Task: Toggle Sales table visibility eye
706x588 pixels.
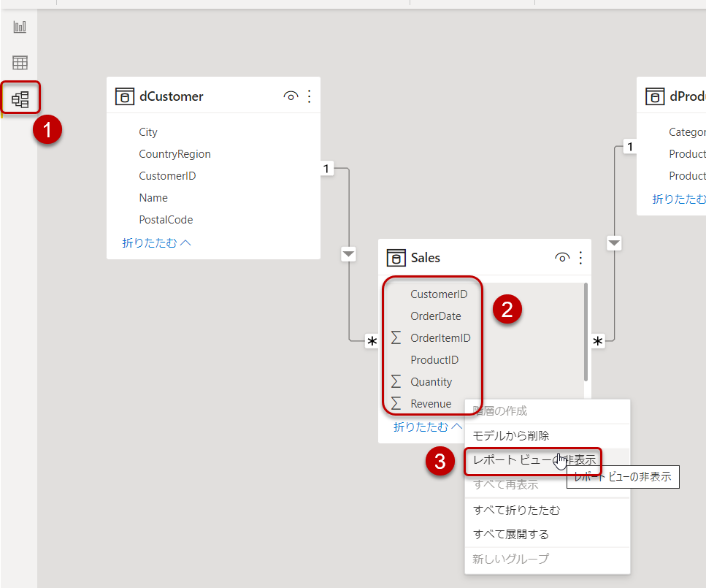Action: 562,258
